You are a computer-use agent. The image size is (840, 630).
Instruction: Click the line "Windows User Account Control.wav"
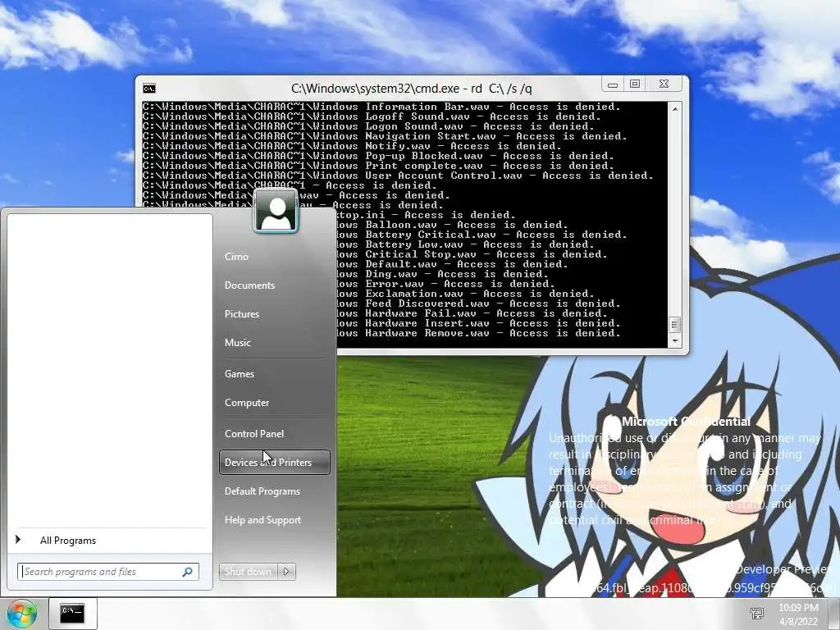tap(398, 176)
